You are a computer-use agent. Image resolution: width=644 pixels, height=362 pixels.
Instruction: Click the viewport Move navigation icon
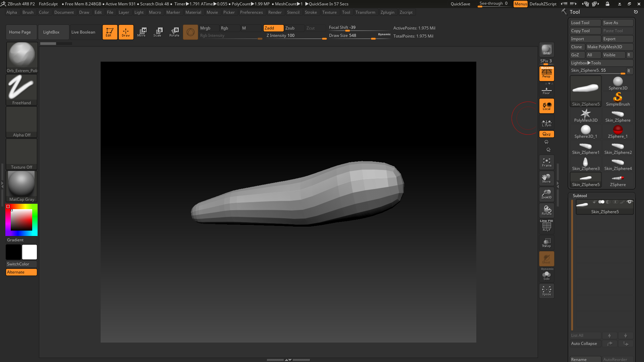point(546,178)
